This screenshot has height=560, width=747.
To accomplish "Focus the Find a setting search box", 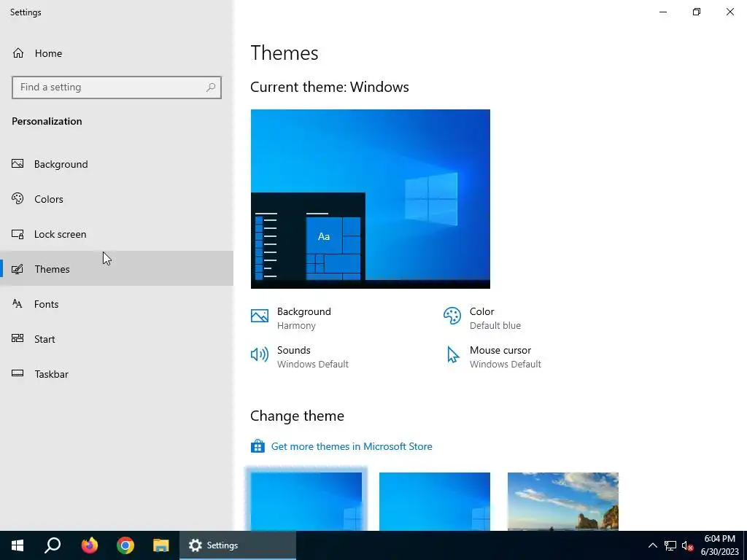I will (116, 87).
